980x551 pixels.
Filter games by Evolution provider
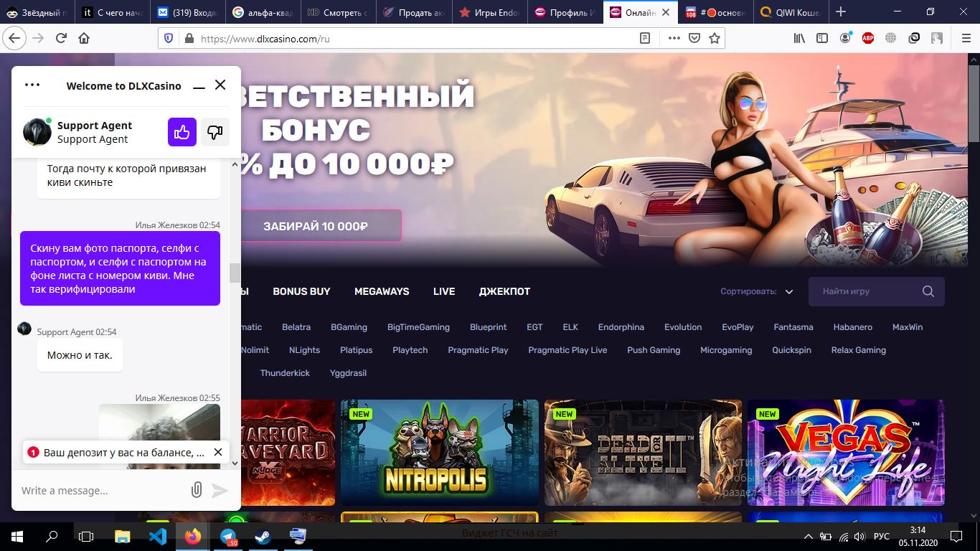[683, 327]
